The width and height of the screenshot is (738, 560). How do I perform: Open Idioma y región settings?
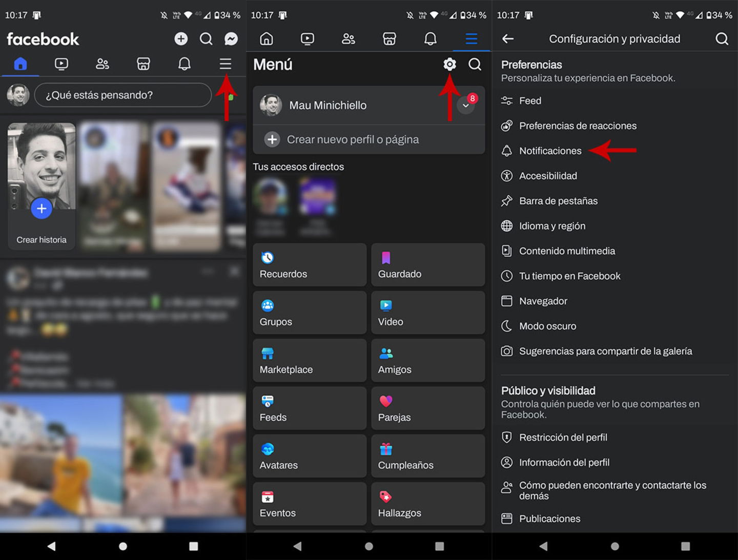click(x=615, y=226)
